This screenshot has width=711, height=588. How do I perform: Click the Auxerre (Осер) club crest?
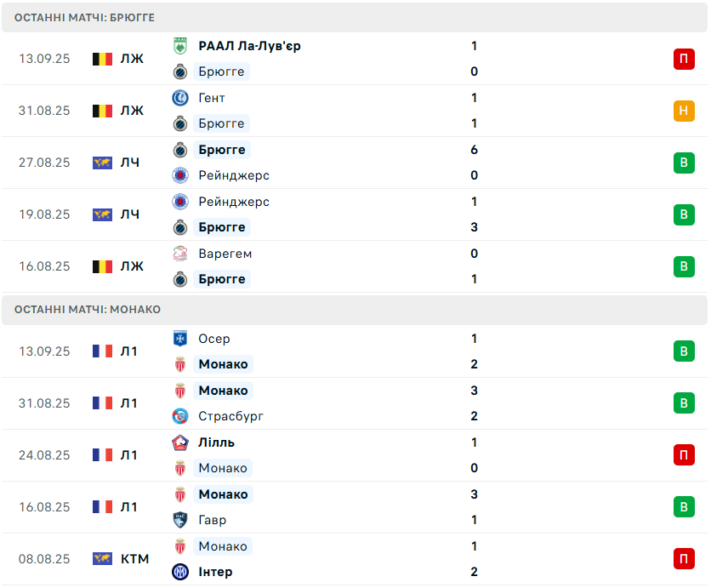[180, 339]
